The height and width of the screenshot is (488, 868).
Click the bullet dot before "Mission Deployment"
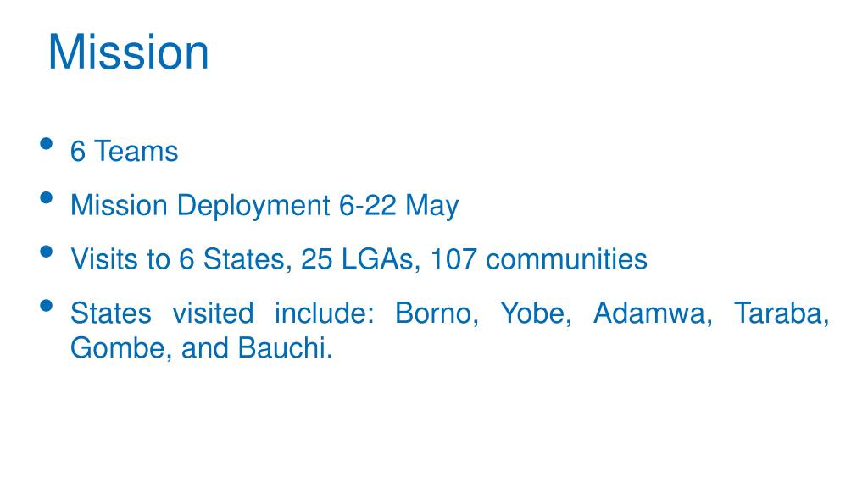tap(47, 197)
